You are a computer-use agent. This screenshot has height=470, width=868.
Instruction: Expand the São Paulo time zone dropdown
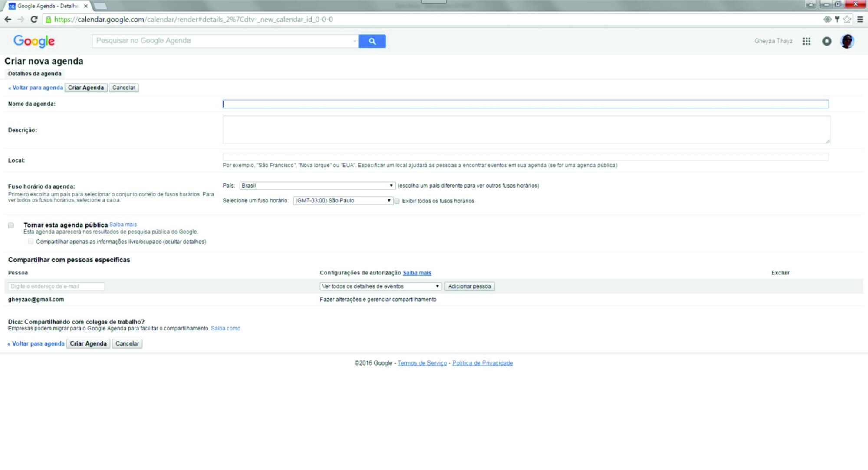pyautogui.click(x=342, y=201)
